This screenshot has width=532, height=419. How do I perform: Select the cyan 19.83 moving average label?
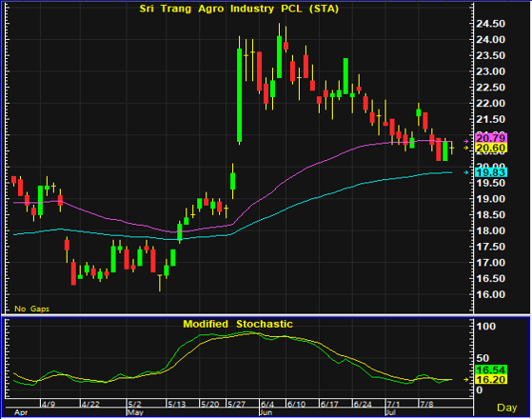pos(491,172)
